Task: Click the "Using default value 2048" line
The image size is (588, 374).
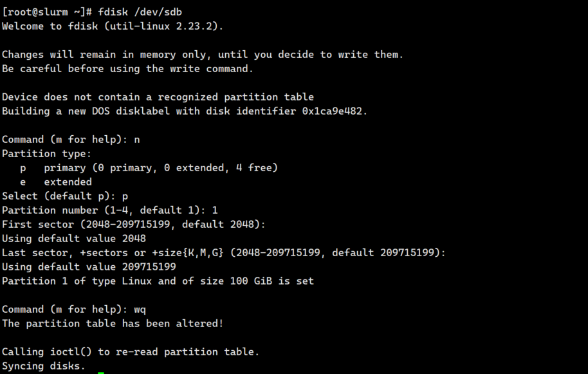Action: coord(73,239)
